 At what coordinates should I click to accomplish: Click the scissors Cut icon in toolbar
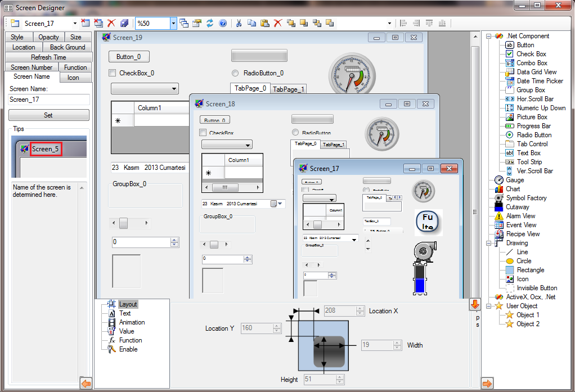click(x=239, y=23)
